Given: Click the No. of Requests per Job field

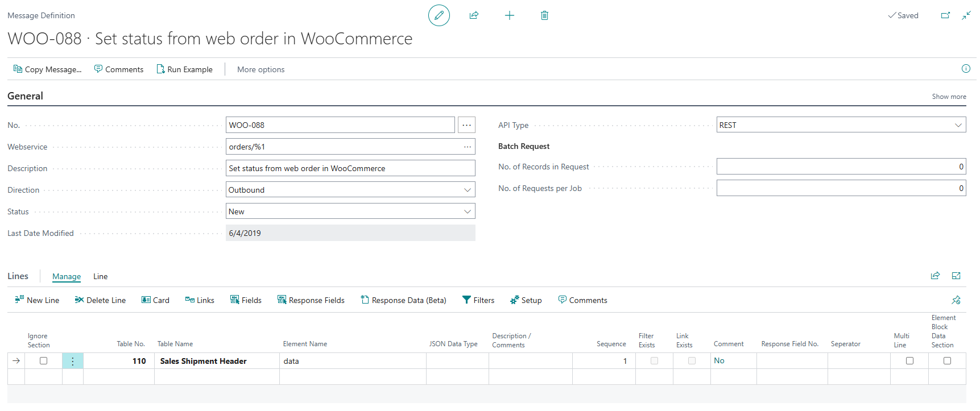Looking at the screenshot, I should (841, 188).
